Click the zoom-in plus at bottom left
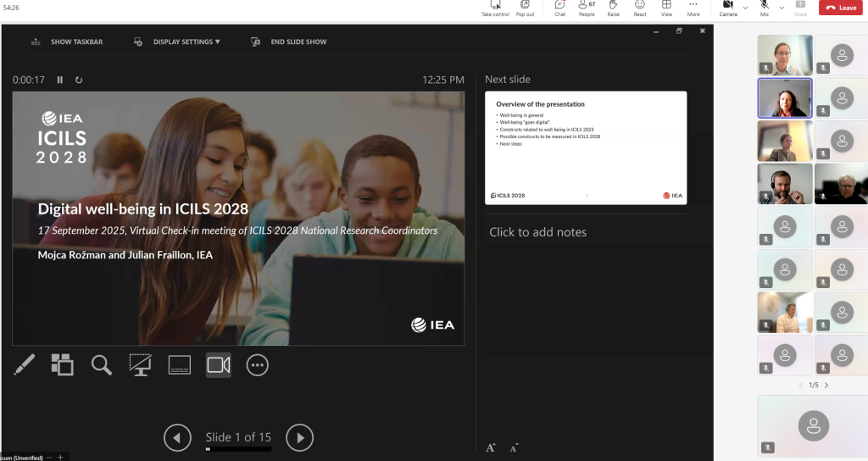 [x=60, y=457]
